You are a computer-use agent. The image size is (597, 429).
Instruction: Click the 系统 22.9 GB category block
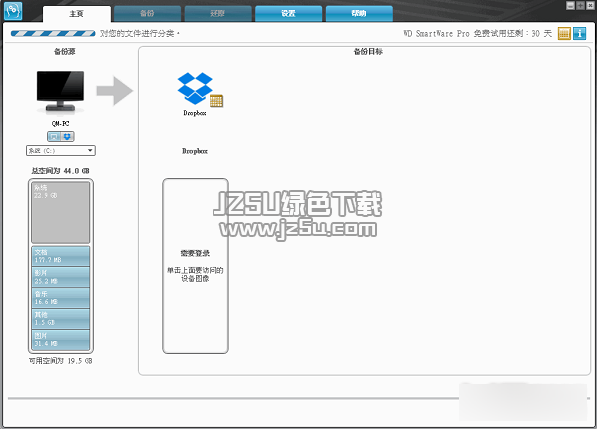tap(61, 212)
